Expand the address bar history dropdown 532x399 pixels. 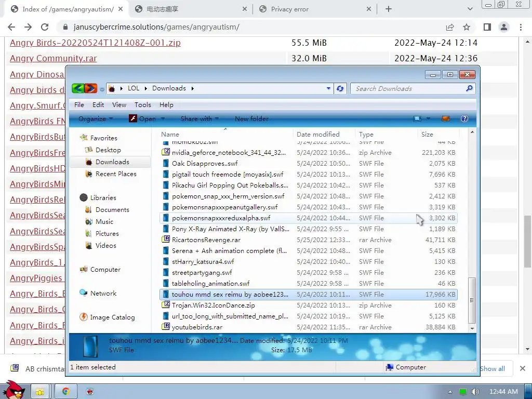328,88
